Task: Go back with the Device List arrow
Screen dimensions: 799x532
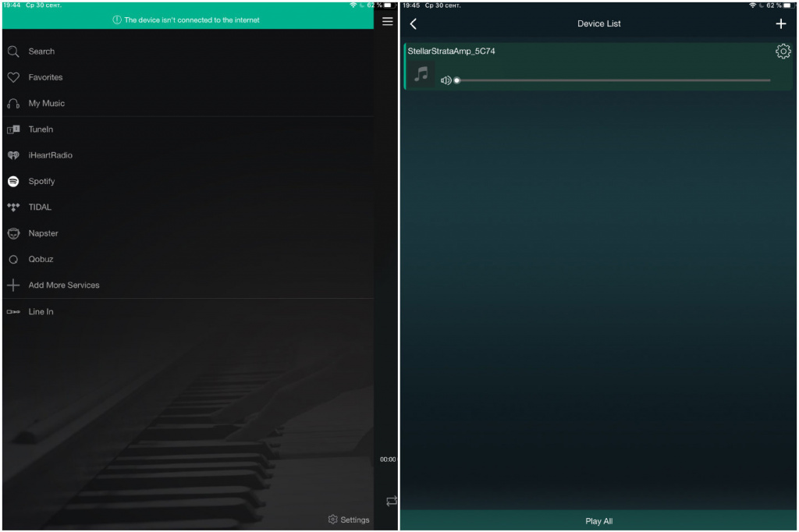Action: [414, 24]
